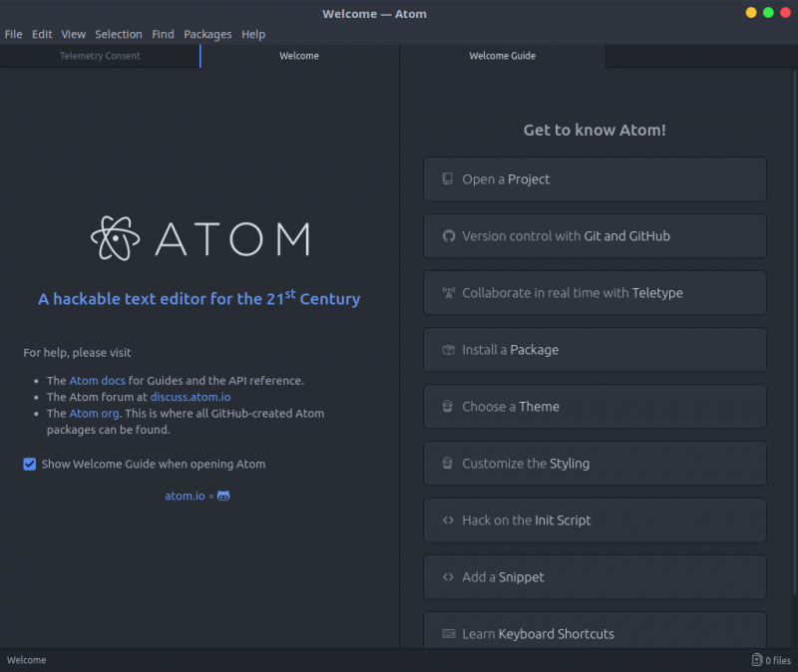Image resolution: width=798 pixels, height=672 pixels.
Task: Open the Selection menu
Action: 119,33
